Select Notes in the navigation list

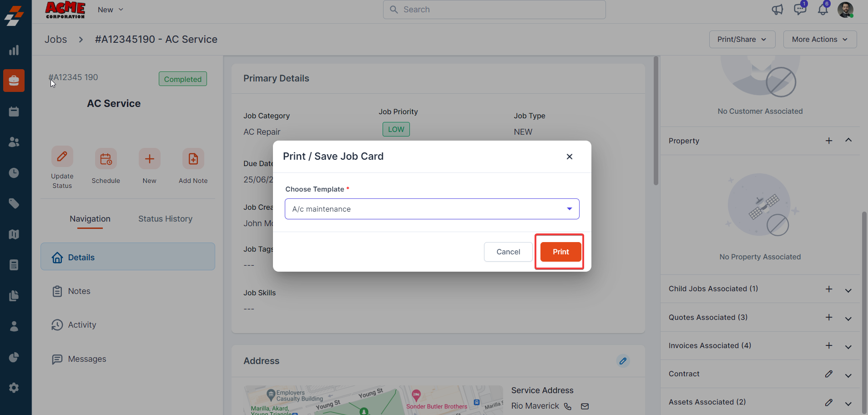point(79,291)
